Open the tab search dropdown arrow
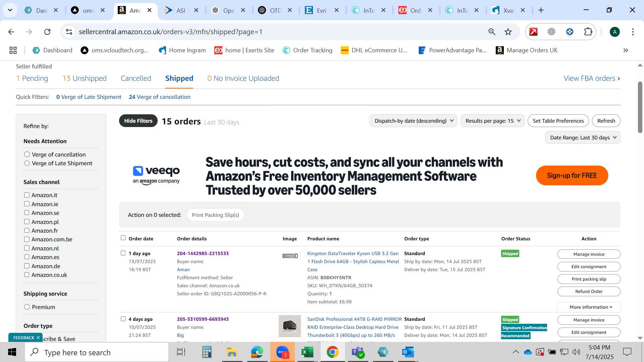644x362 pixels. 10,10
